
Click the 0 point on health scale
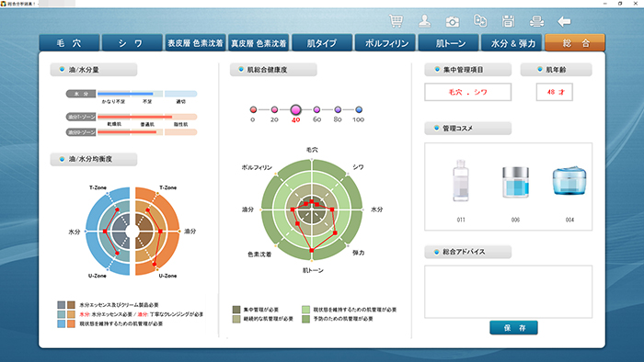click(x=253, y=109)
